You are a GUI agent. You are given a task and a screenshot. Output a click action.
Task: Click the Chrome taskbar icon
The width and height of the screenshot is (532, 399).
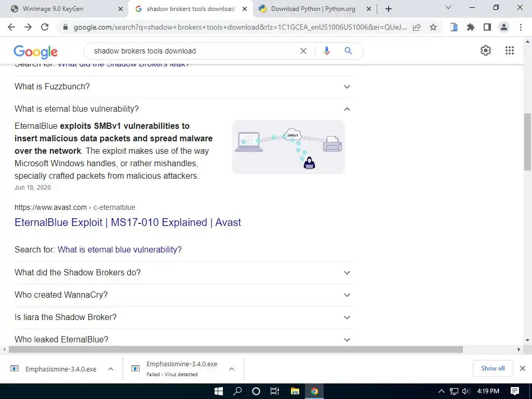tap(314, 391)
